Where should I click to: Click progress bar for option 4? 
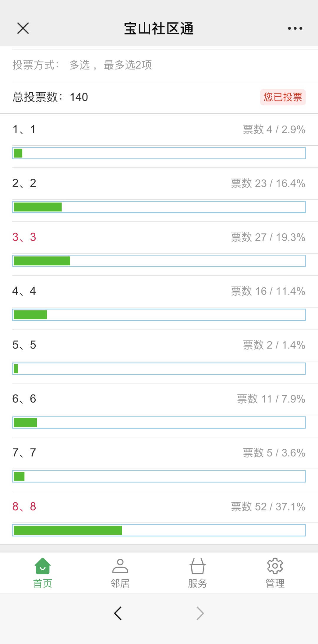159,315
